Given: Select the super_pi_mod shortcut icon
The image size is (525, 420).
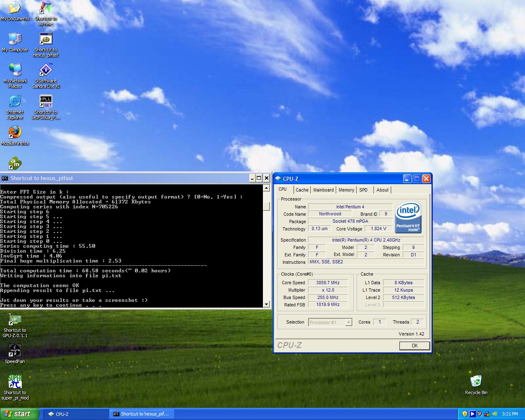Looking at the screenshot, I should (15, 388).
